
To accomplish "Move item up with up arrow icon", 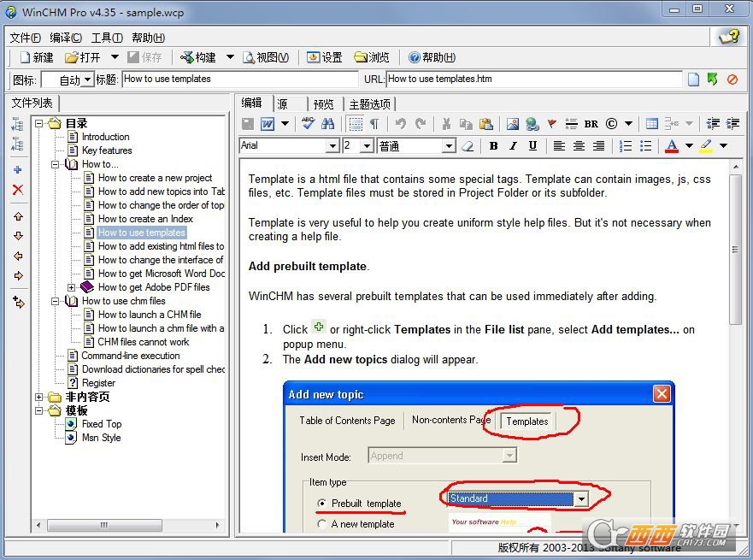I will (18, 216).
